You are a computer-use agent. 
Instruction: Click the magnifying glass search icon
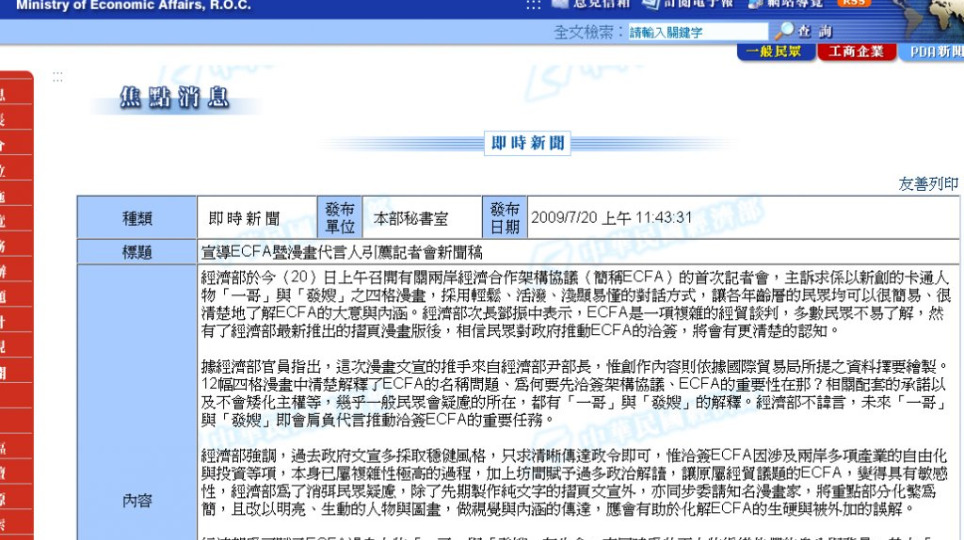(x=784, y=32)
